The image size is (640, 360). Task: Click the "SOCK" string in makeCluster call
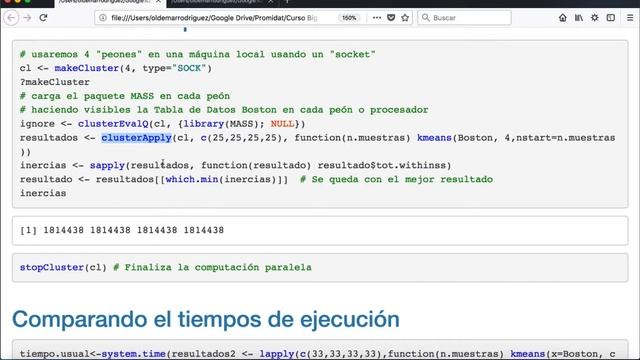coord(189,68)
